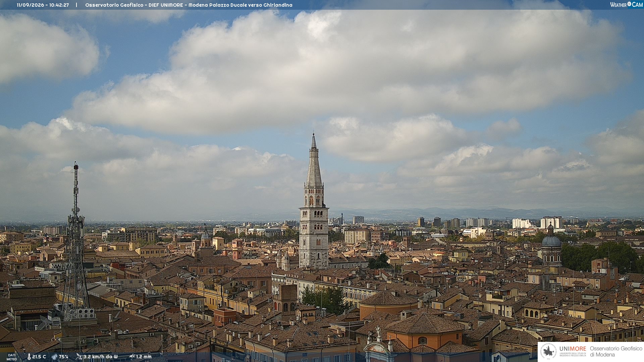Click the water droplets humidity icon
The width and height of the screenshot is (644, 362).
[55, 357]
